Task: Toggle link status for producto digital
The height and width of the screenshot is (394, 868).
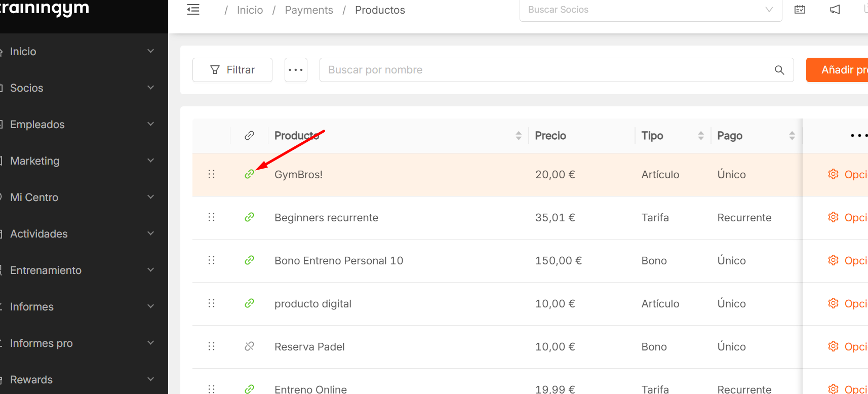Action: (x=249, y=303)
